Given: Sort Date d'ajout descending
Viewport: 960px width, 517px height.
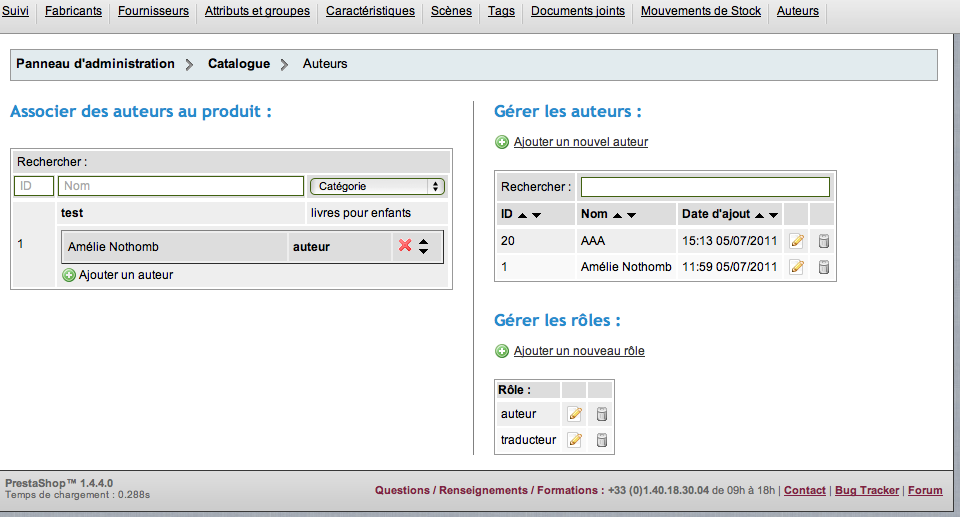Looking at the screenshot, I should coord(773,215).
